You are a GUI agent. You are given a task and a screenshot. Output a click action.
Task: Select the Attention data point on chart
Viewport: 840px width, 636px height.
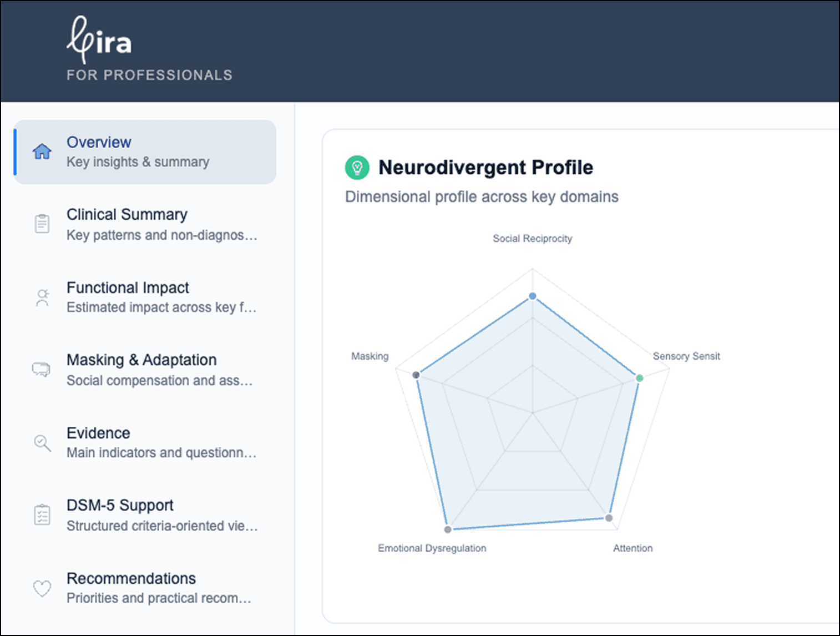(x=609, y=518)
